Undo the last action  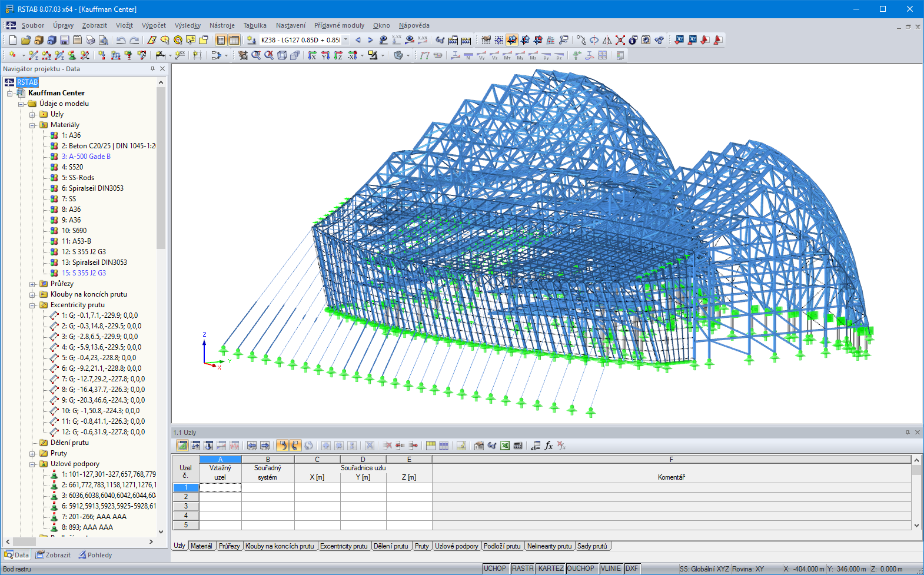121,40
